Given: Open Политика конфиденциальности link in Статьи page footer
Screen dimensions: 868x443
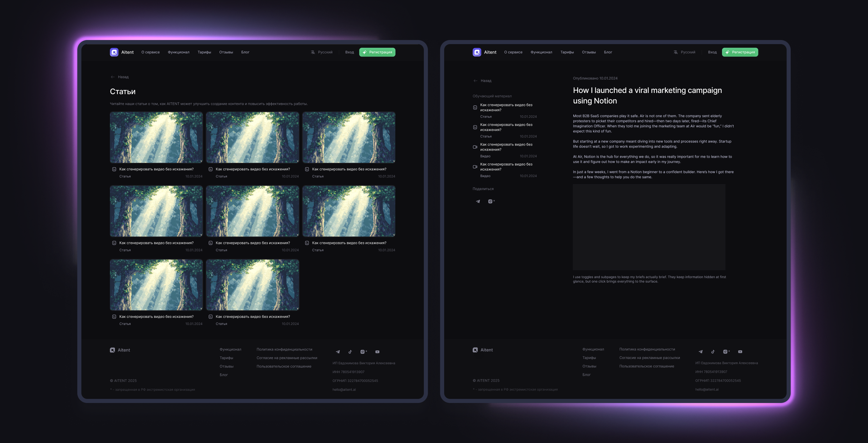Looking at the screenshot, I should click(284, 349).
